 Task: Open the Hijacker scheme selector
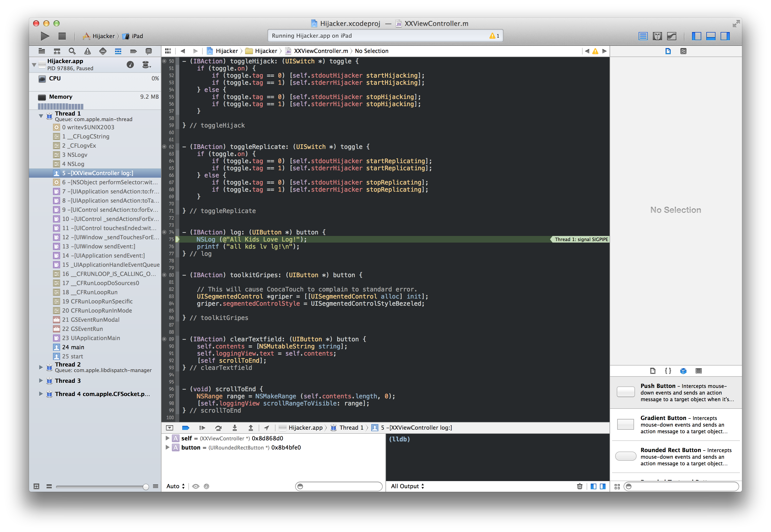click(99, 36)
